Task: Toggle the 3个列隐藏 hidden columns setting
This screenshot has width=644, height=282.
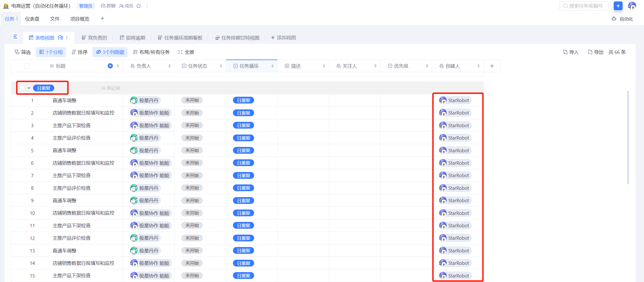Action: [110, 52]
